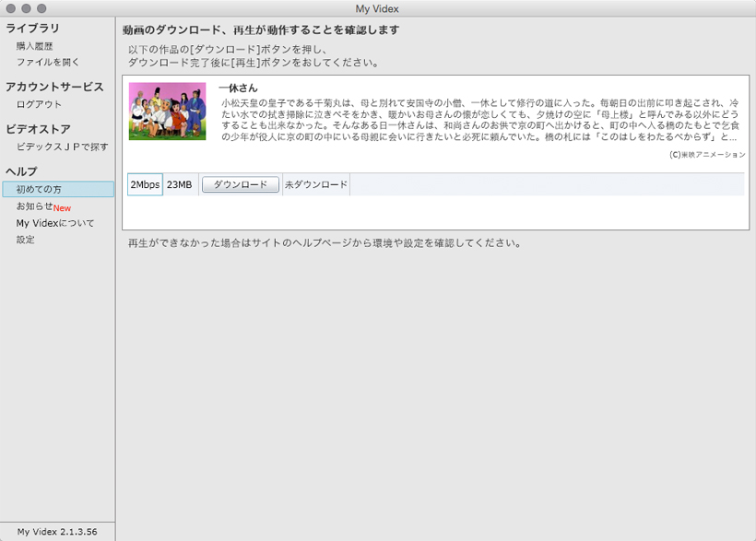Click the window close button
756x541 pixels.
coord(11,8)
